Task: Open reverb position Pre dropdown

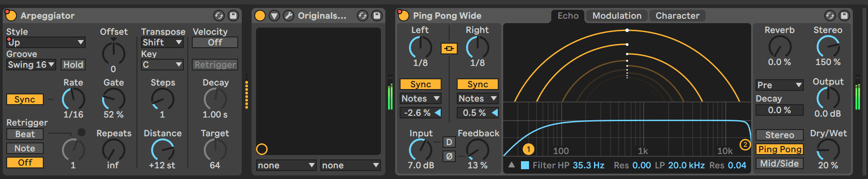Action: point(780,85)
